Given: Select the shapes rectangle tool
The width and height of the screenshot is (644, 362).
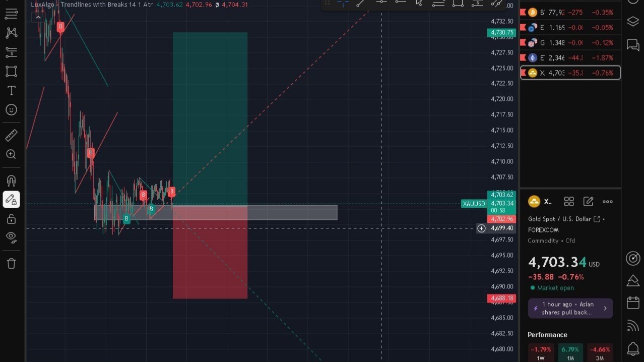Looking at the screenshot, I should (11, 71).
